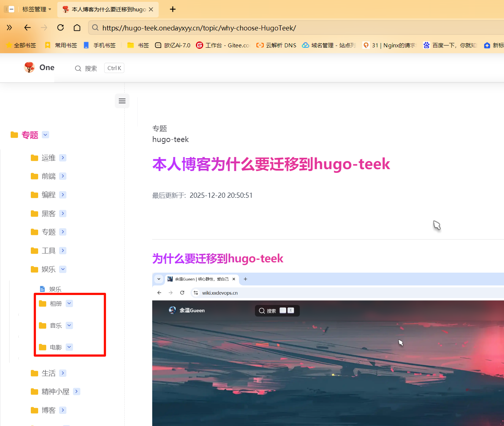The width and height of the screenshot is (504, 426).
Task: Open new tab with plus icon
Action: (173, 9)
